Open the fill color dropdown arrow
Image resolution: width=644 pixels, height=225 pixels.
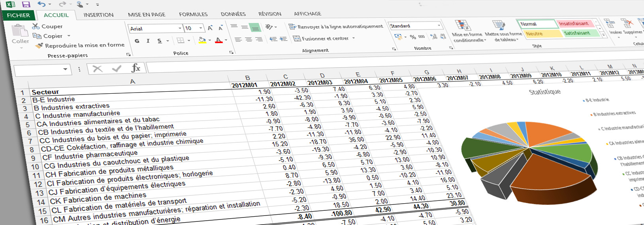pos(209,40)
